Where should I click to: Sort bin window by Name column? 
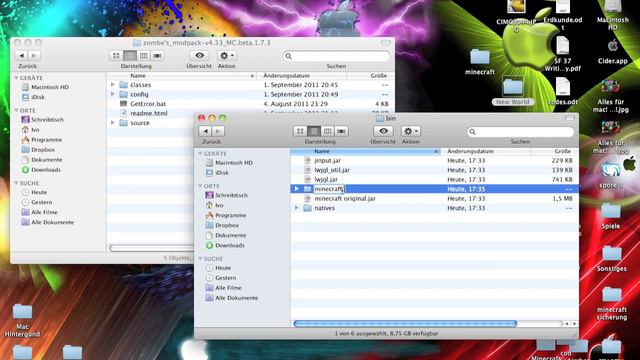tap(366, 151)
